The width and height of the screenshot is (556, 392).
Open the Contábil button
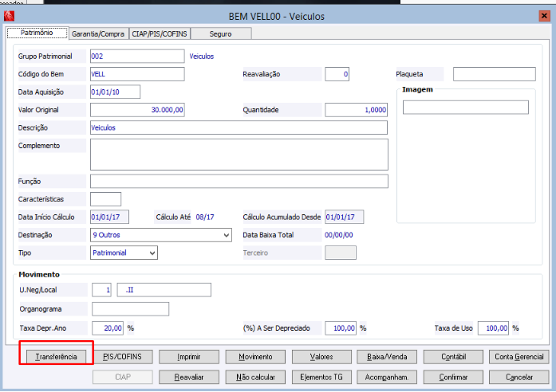coord(453,357)
